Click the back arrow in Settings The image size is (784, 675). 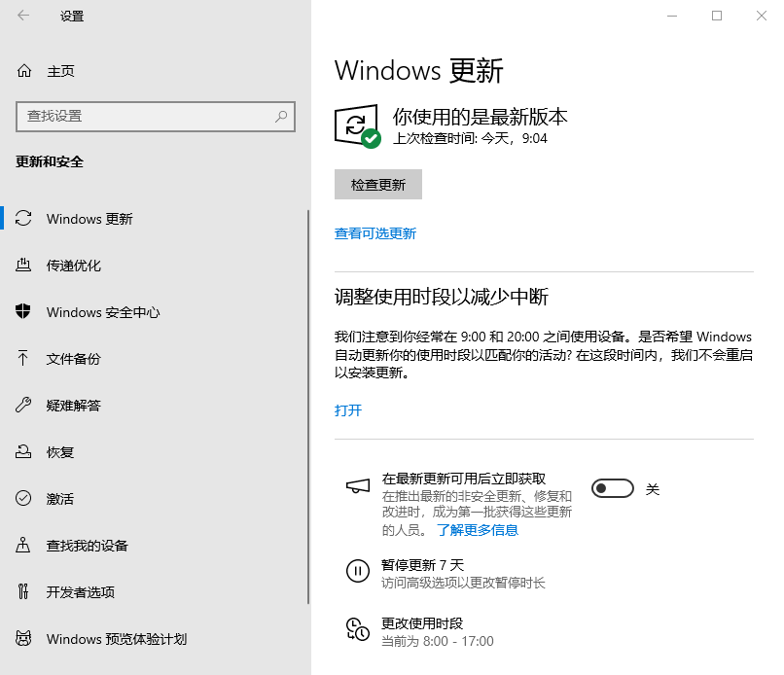tap(23, 16)
